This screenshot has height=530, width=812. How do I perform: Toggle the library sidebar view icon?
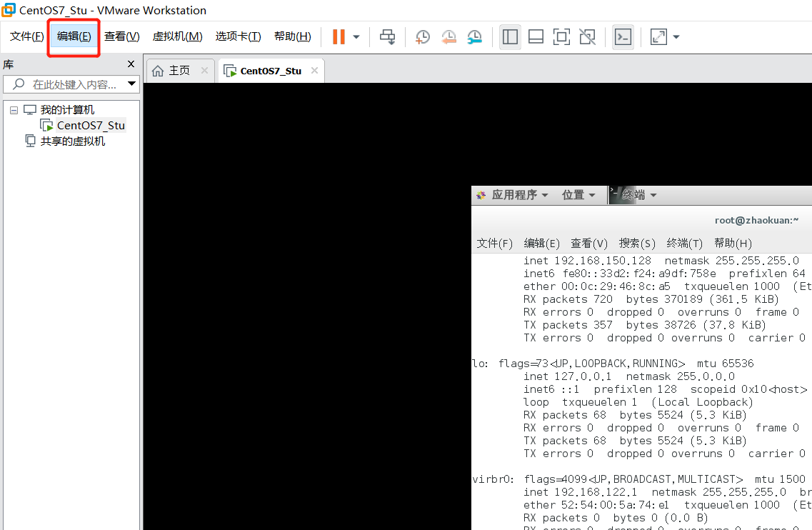pos(510,36)
